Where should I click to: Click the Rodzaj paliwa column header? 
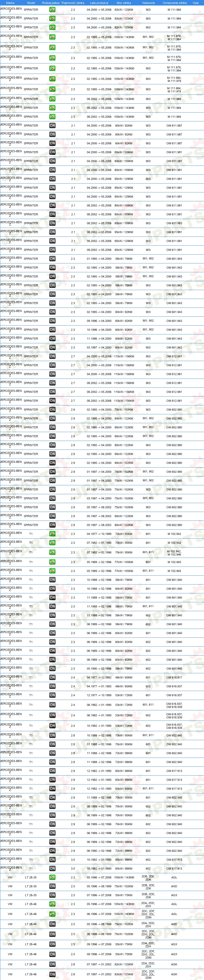point(51,3)
